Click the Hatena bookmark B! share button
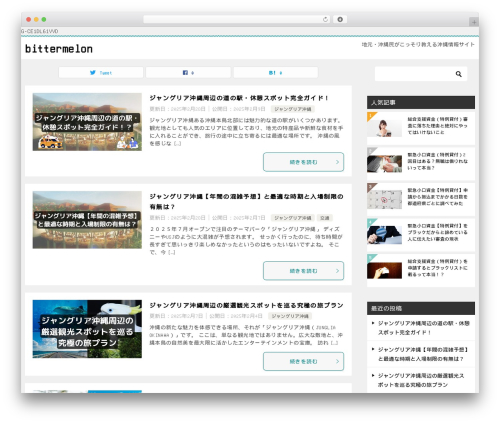The width and height of the screenshot is (500, 423). [x=276, y=73]
